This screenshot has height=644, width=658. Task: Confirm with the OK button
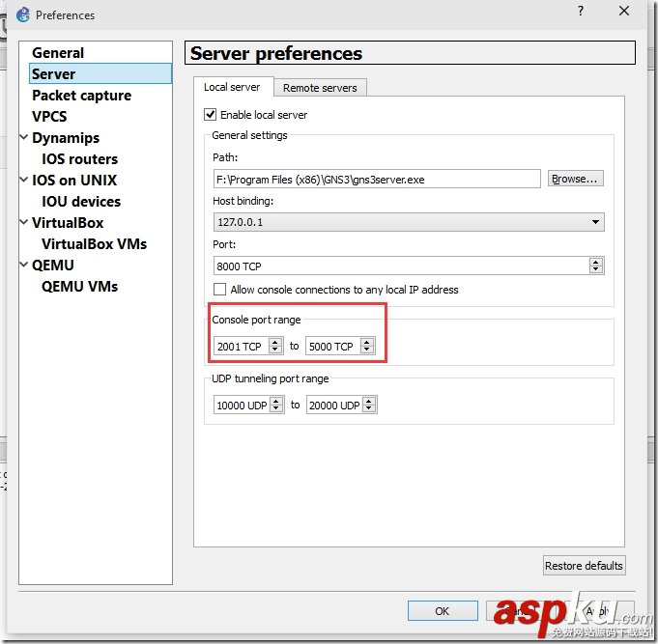443,611
